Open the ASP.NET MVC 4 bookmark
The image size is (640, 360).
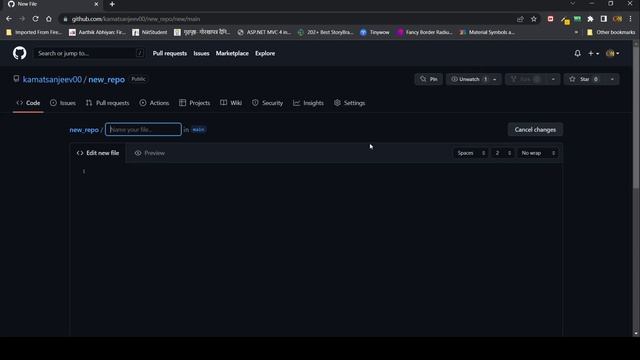264,32
